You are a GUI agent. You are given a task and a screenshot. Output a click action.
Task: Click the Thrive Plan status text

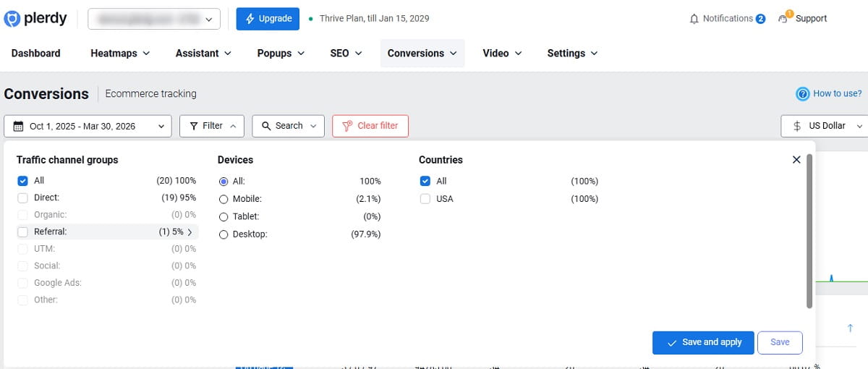coord(374,19)
